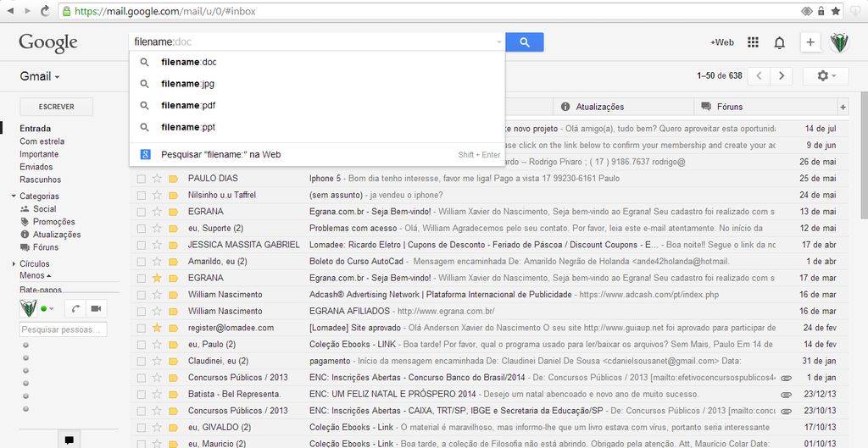Open chat status dropdown arrow
Screen dimensions: 868x448
(52, 308)
